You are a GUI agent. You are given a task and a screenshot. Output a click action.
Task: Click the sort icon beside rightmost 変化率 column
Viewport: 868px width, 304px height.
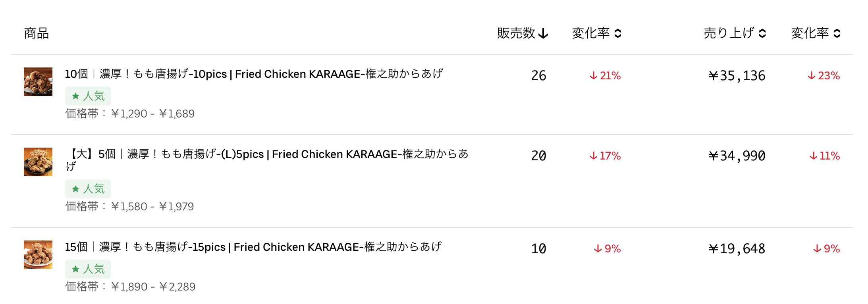pos(838,34)
